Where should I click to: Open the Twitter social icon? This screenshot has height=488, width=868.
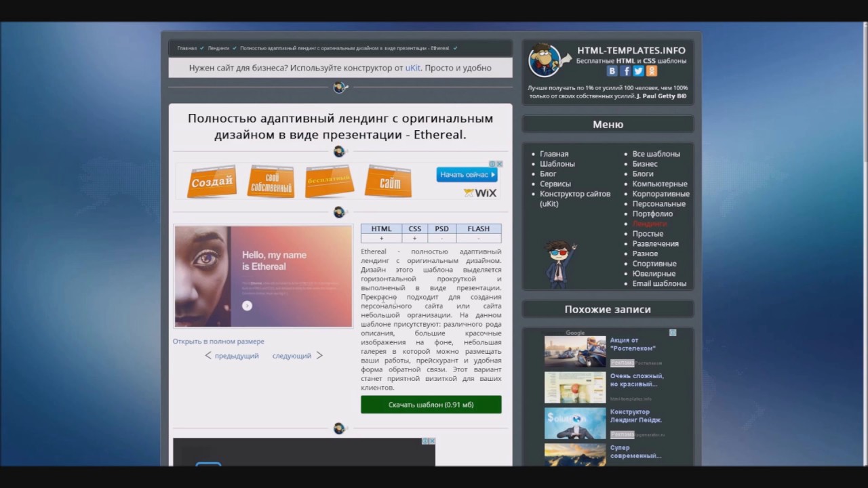click(x=639, y=71)
